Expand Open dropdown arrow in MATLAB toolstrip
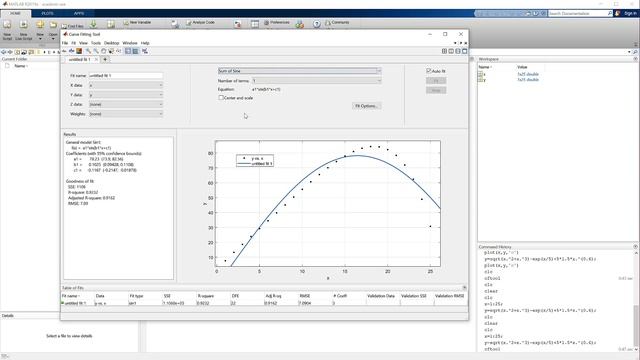Screen dimensions: 640x360 (53, 39)
